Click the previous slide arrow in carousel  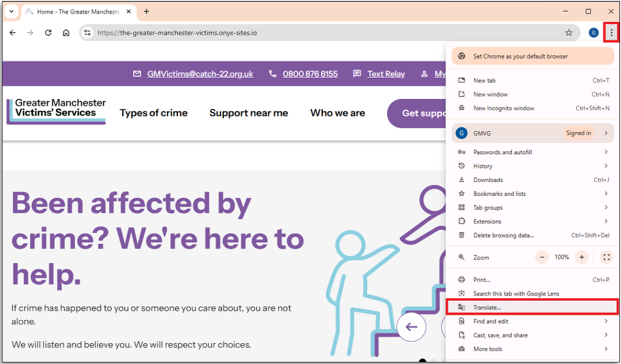click(x=412, y=327)
